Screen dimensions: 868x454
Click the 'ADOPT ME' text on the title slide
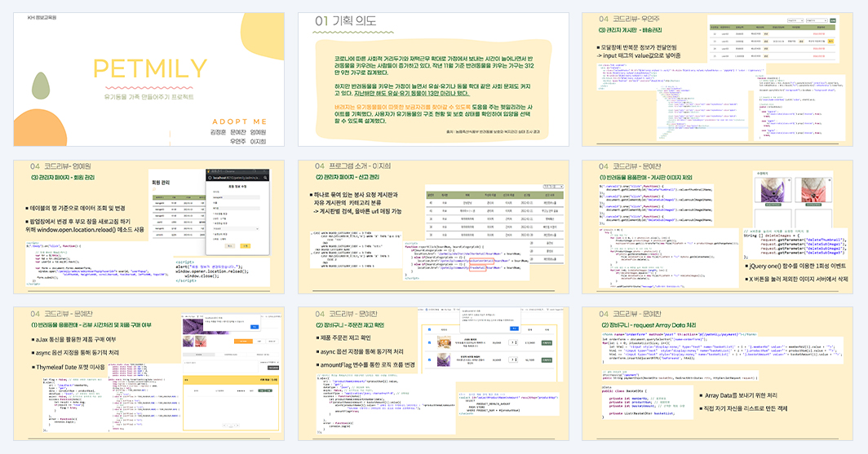[239, 121]
